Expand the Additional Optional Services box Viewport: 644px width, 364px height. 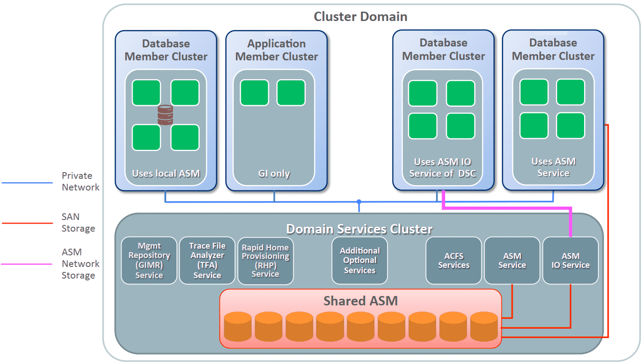(x=359, y=260)
